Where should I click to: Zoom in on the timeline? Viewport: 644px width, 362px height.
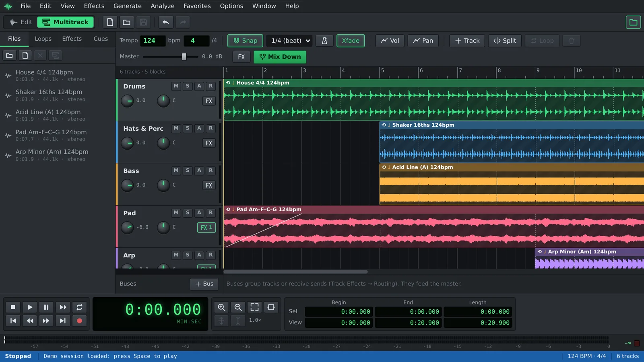[221, 307]
